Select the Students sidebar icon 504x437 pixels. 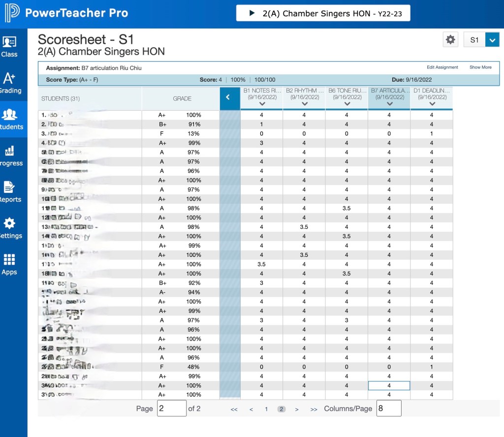[9, 119]
